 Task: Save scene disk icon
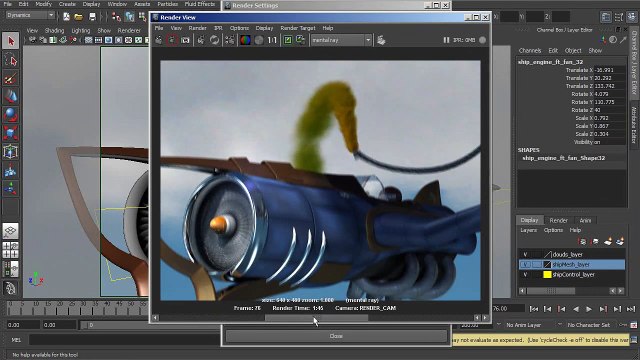(x=92, y=16)
